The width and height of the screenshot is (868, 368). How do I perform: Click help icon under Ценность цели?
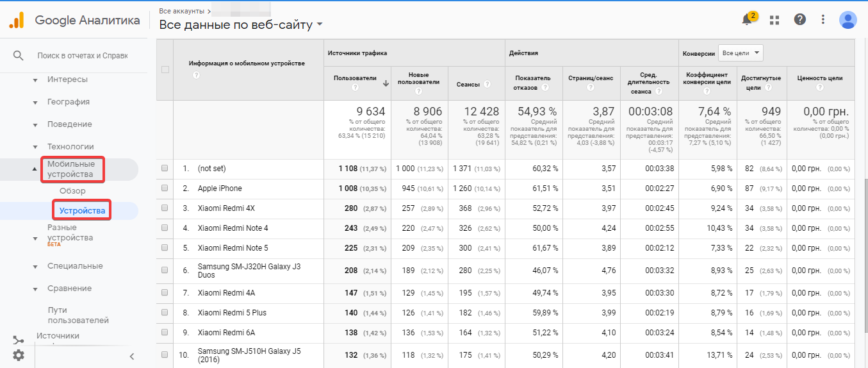(x=819, y=87)
